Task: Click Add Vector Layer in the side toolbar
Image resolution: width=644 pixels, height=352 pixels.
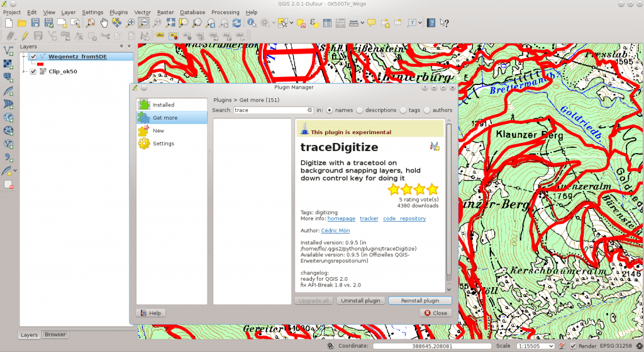Action: pyautogui.click(x=8, y=50)
